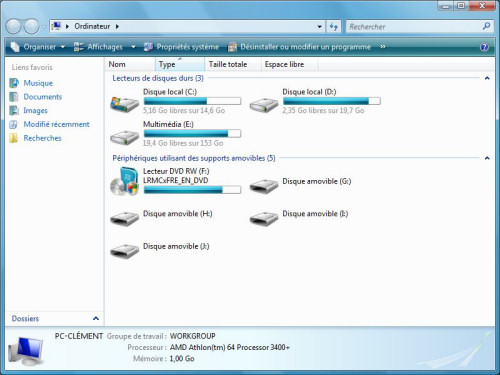Open Propriétés système
500x375 pixels.
181,47
